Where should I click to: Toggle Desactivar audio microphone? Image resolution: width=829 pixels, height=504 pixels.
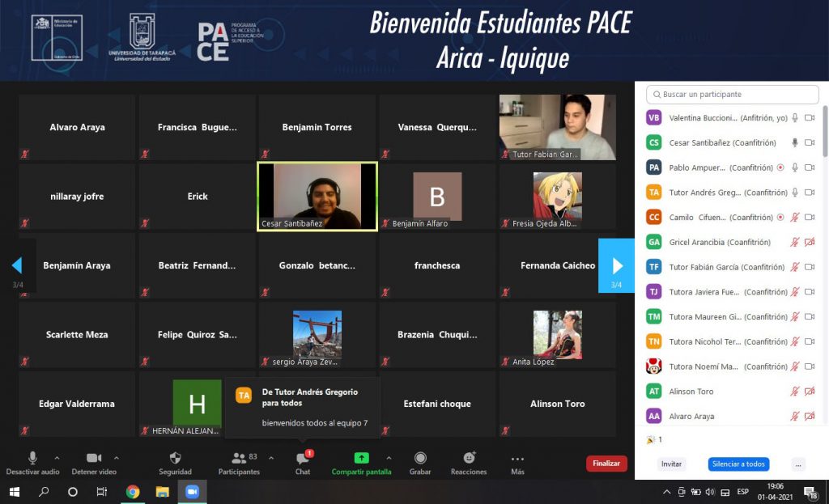[x=32, y=459]
